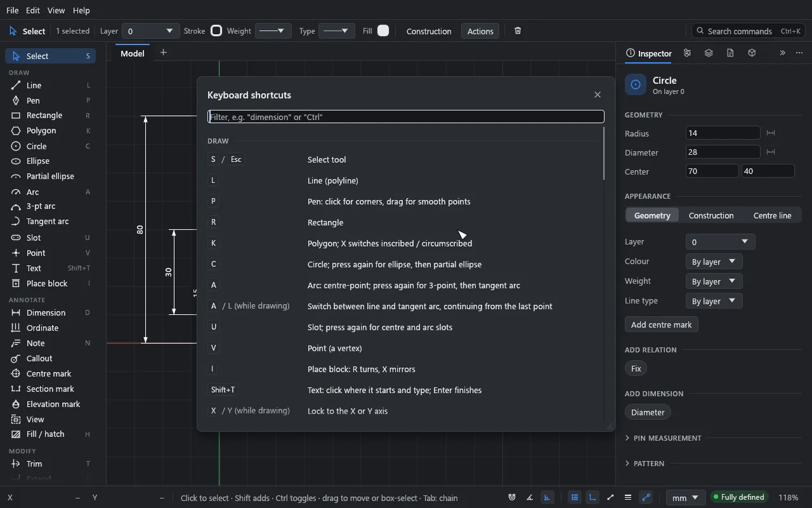812x508 pixels.
Task: Select the Slot tool
Action: (x=51, y=237)
